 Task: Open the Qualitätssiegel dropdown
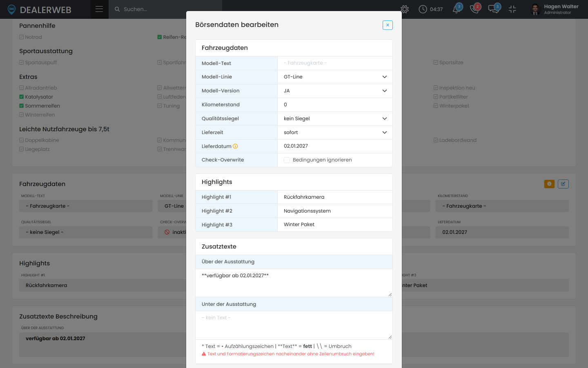[x=335, y=119]
